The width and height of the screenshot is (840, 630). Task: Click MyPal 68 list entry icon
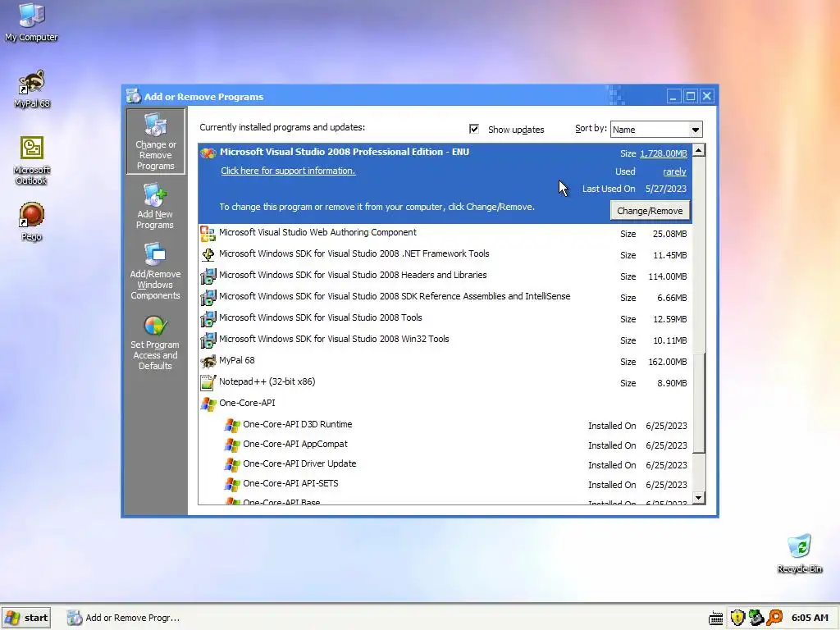(x=208, y=361)
